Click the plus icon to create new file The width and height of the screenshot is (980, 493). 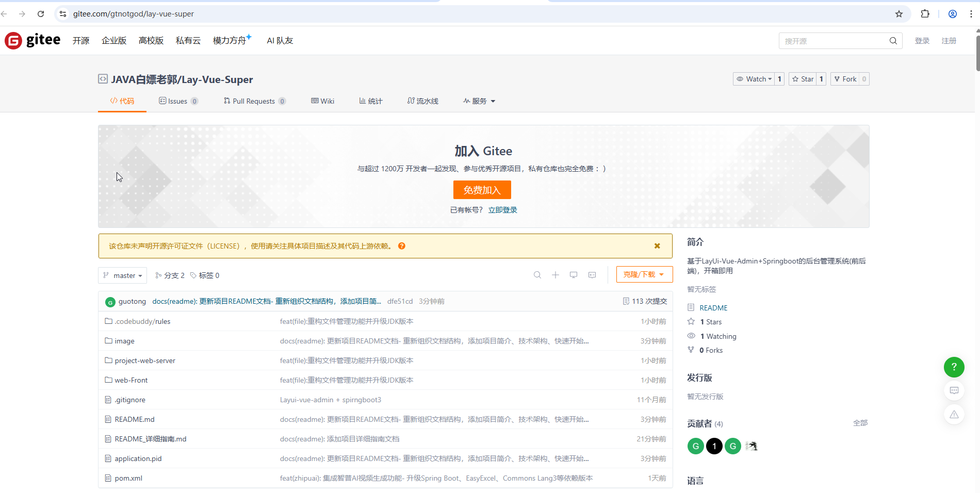tap(555, 275)
